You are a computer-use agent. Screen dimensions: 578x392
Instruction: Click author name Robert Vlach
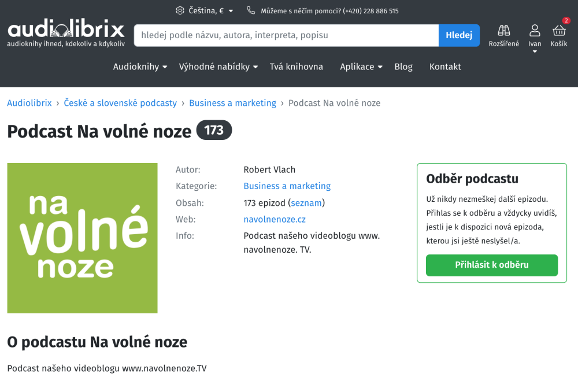coord(269,169)
